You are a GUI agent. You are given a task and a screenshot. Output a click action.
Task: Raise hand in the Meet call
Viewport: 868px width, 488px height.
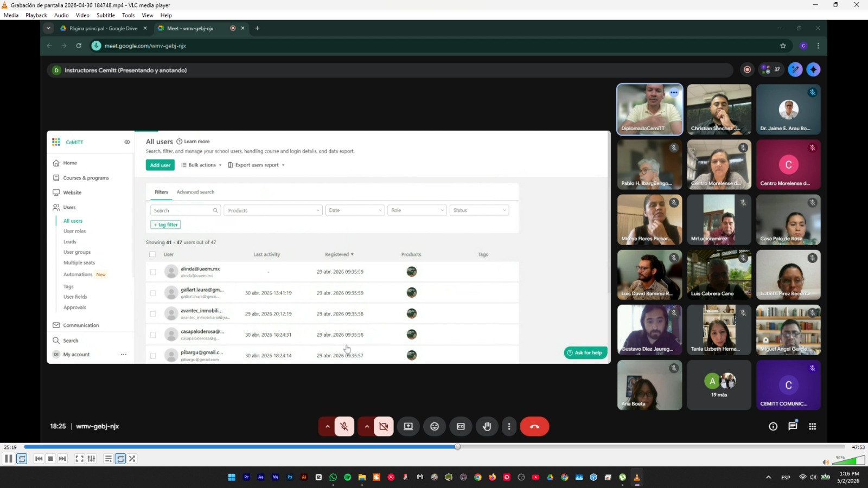(x=487, y=427)
